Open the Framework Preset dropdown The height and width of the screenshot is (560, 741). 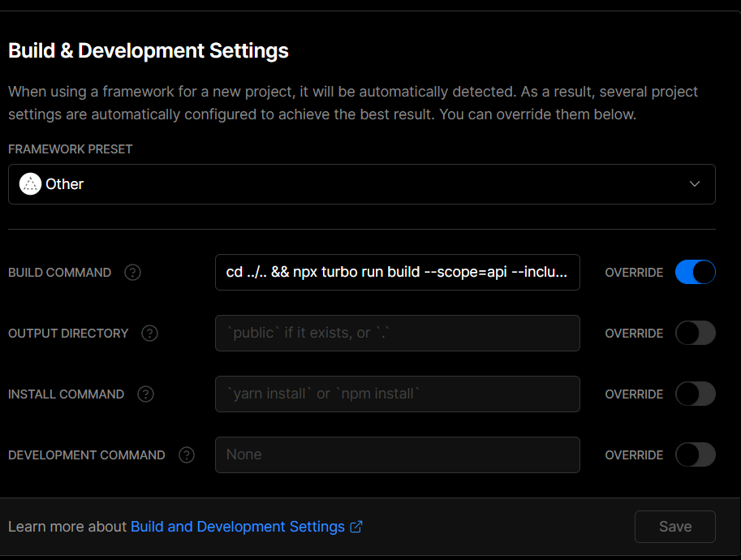362,184
